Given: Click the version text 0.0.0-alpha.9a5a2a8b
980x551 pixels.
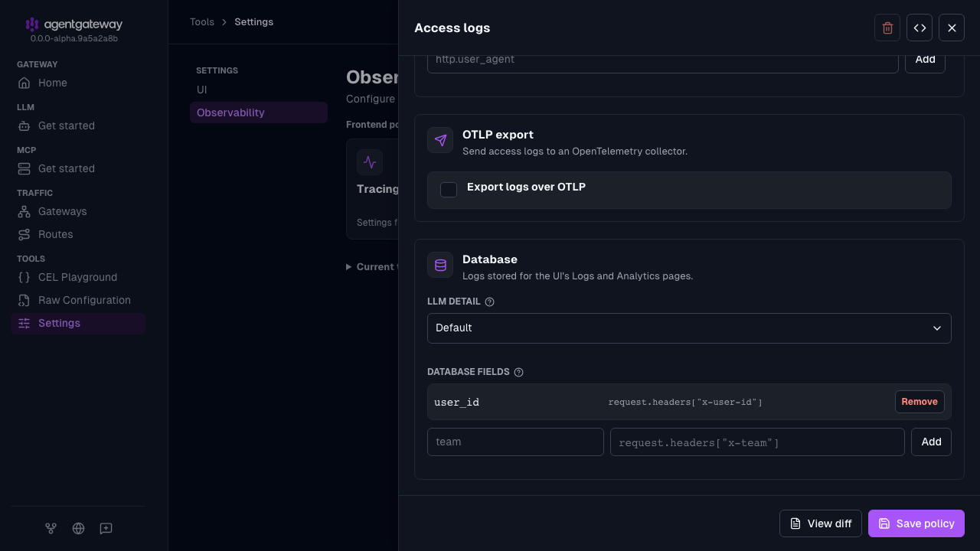Looking at the screenshot, I should (x=74, y=38).
